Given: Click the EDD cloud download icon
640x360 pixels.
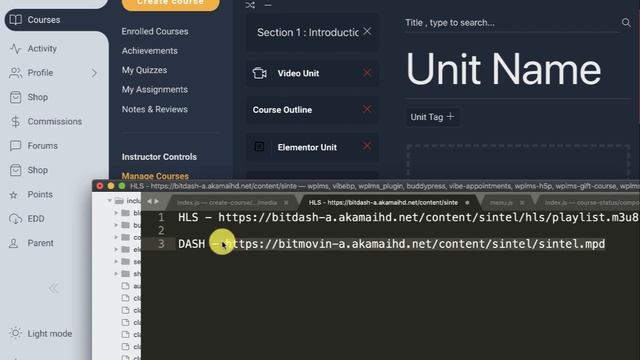Looking at the screenshot, I should click(16, 219).
